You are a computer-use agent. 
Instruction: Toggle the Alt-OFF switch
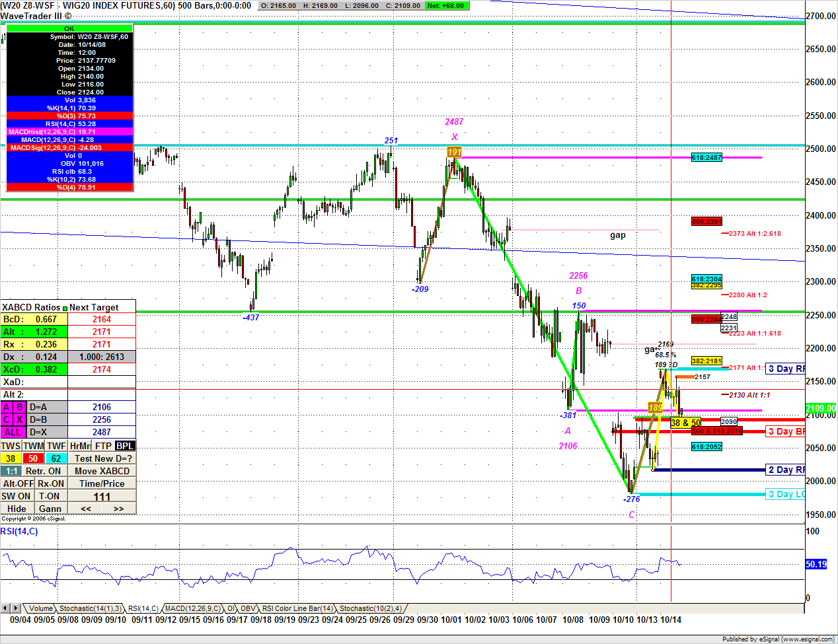(x=17, y=483)
